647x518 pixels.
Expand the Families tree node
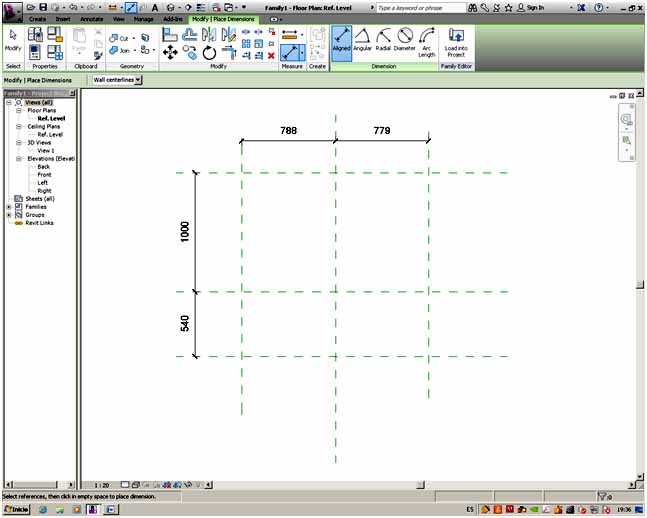[9, 207]
